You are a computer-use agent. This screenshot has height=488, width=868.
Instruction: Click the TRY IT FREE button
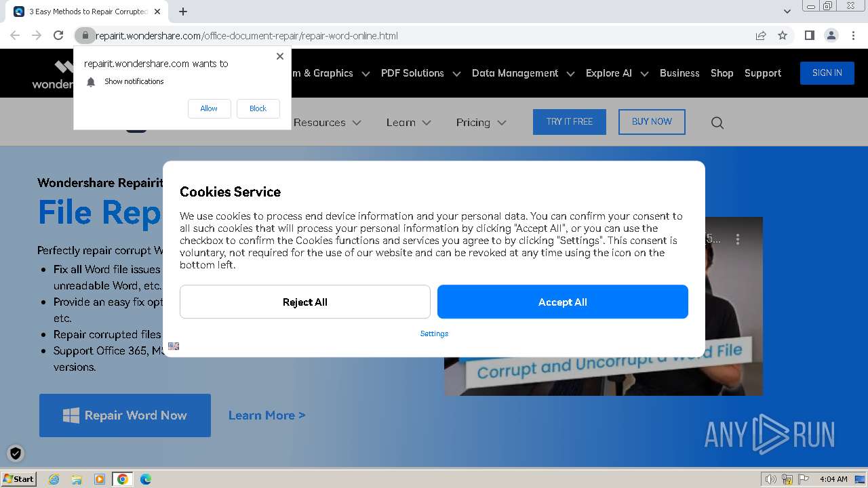tap(570, 122)
